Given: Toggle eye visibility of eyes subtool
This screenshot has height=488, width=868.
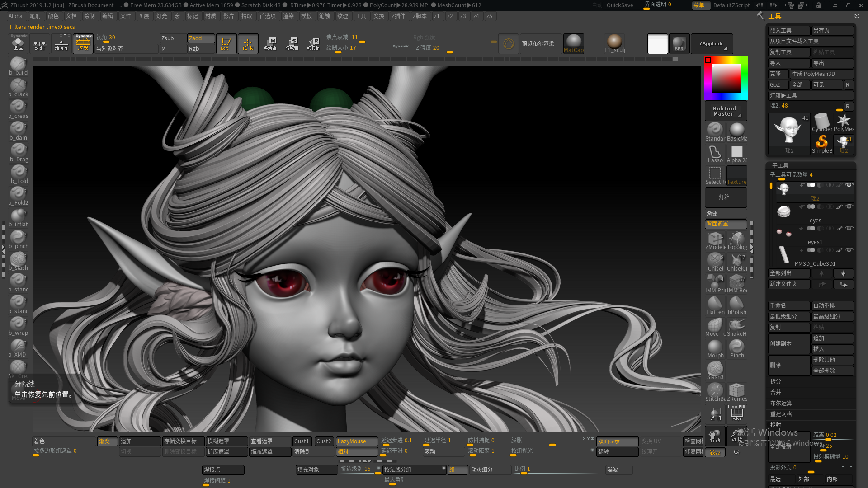Looking at the screenshot, I should (x=849, y=207).
